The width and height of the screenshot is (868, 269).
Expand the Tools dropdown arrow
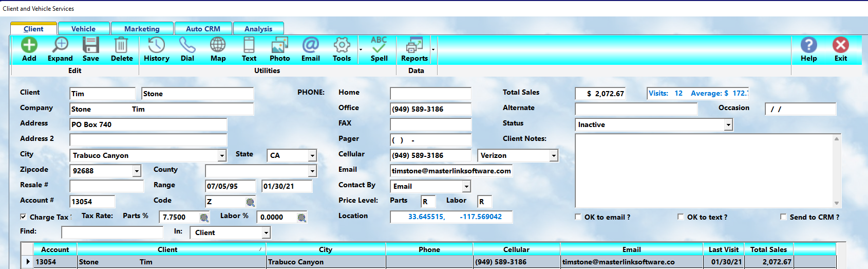[361, 50]
